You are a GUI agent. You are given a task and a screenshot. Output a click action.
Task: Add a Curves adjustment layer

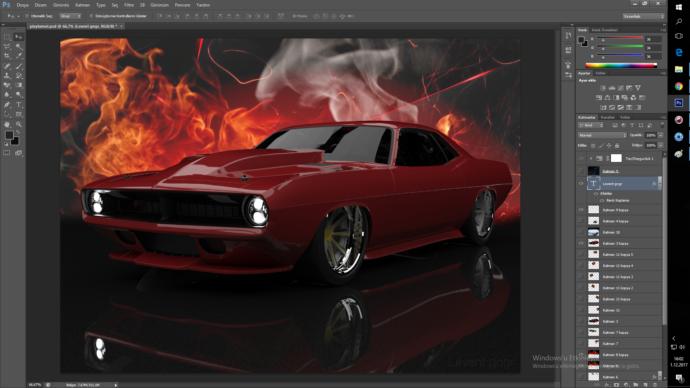coord(620,87)
